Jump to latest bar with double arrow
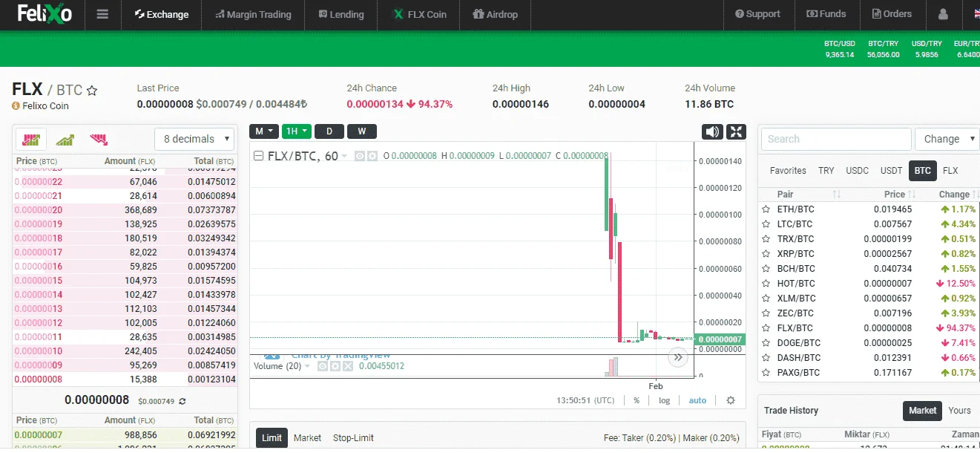The image size is (980, 453). [x=678, y=357]
